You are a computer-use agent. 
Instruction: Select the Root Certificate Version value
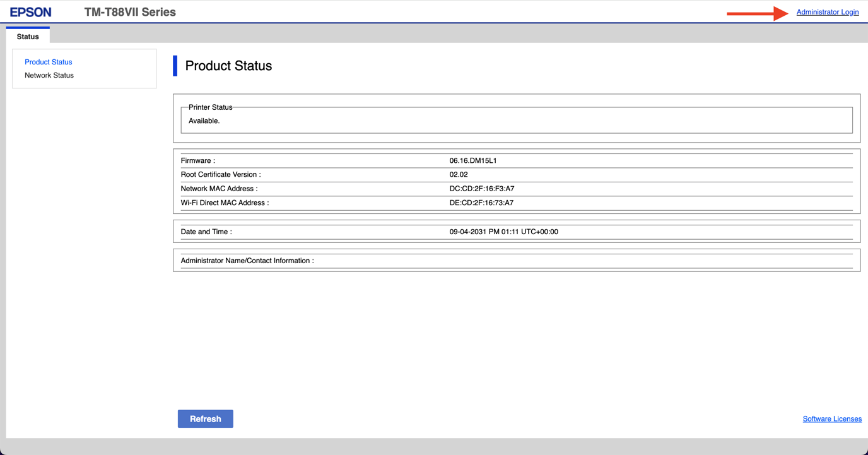point(459,174)
